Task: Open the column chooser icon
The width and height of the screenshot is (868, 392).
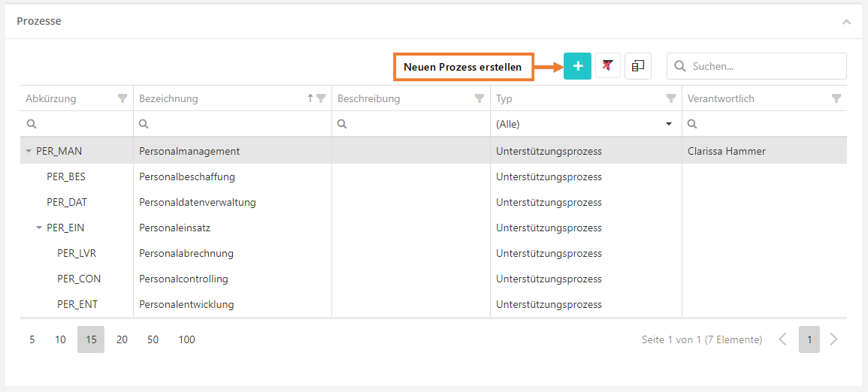Action: click(638, 66)
